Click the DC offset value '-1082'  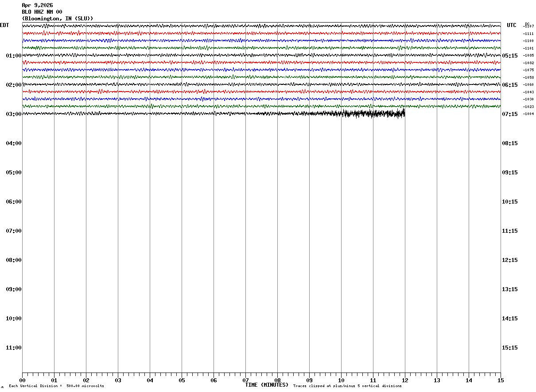(528, 63)
